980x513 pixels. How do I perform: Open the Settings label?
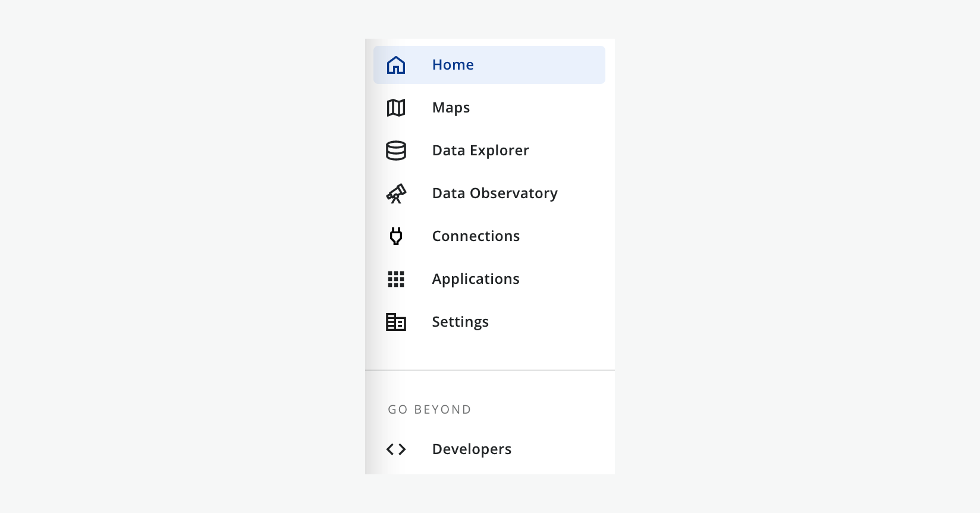tap(460, 322)
